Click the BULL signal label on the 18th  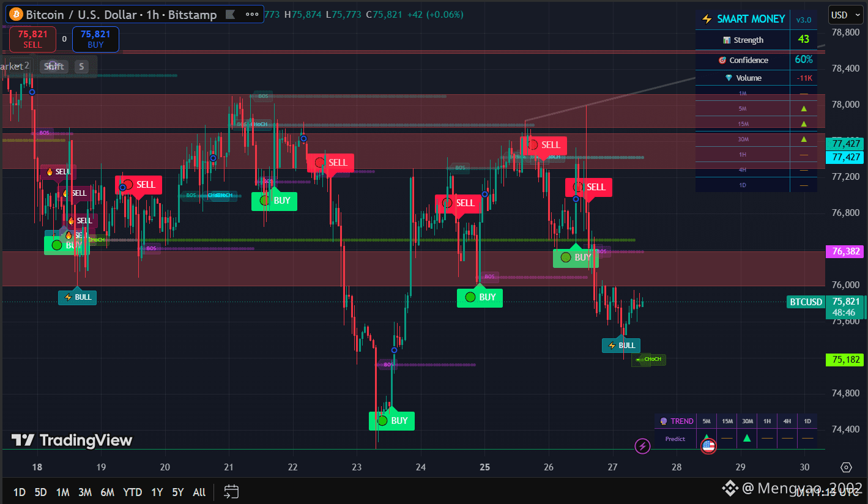(77, 297)
